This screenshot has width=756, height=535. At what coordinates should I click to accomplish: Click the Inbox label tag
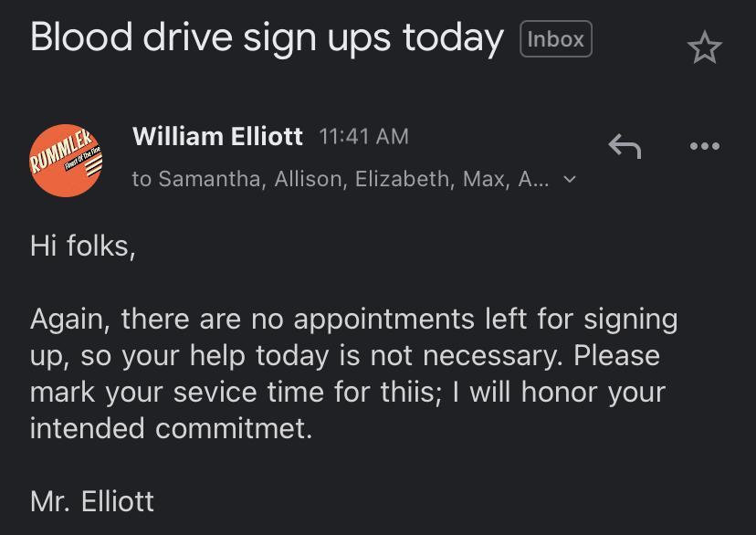pos(555,39)
